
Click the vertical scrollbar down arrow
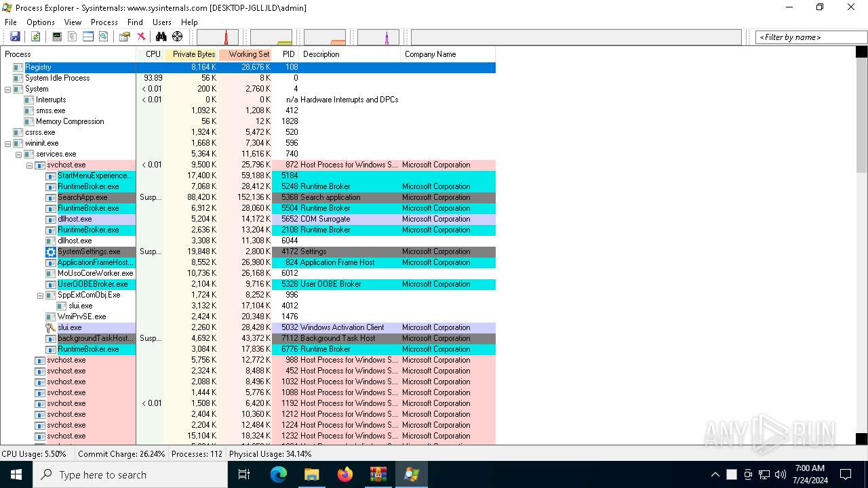(861, 439)
